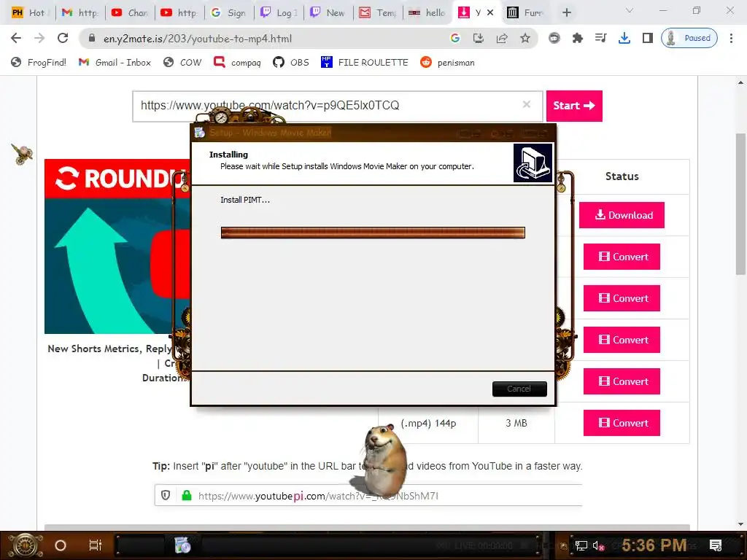Open the compaq bookmark

237,63
